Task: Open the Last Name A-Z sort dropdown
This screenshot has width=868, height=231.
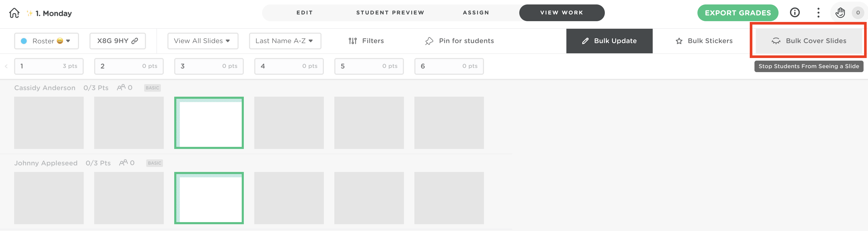Action: pos(285,41)
